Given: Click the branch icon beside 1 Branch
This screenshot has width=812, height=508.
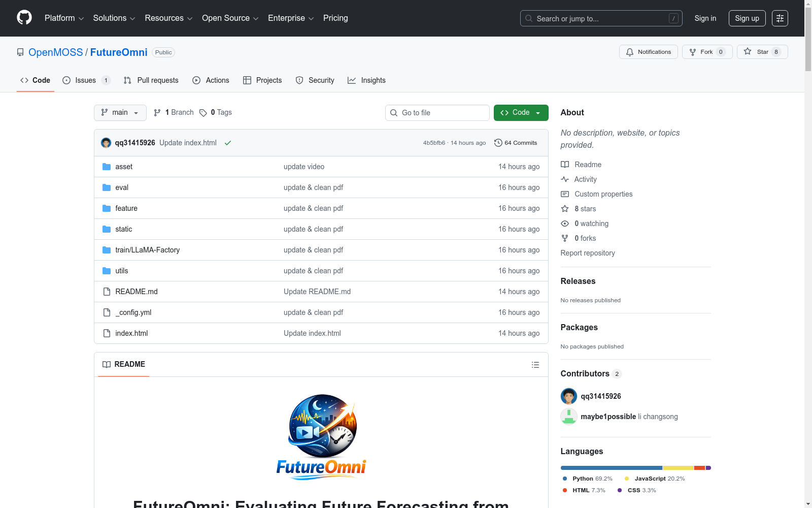Looking at the screenshot, I should [157, 113].
